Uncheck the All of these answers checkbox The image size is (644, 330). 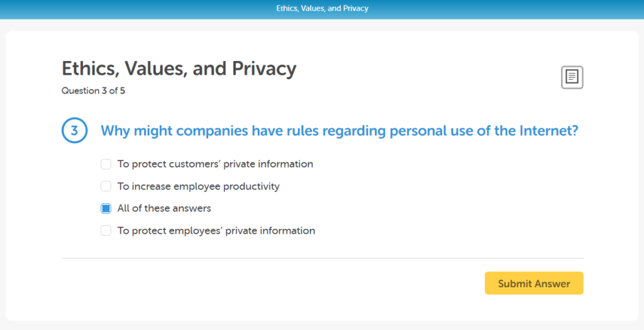pos(106,209)
